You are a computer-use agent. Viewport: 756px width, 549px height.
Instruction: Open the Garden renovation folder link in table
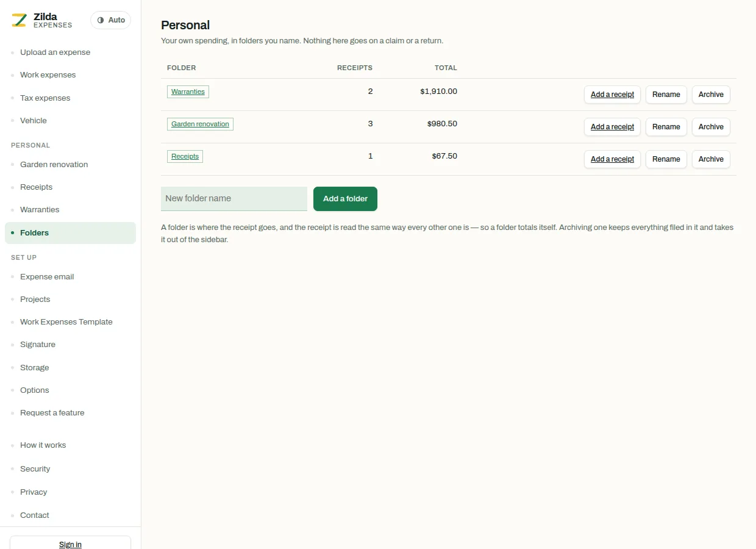200,124
